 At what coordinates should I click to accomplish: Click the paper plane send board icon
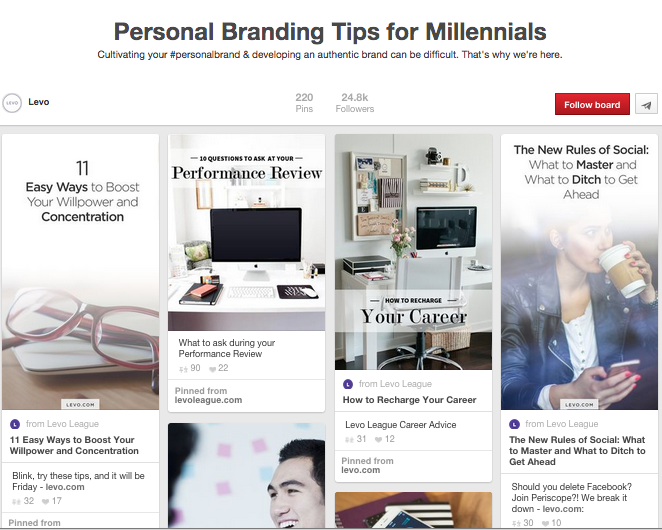click(646, 104)
